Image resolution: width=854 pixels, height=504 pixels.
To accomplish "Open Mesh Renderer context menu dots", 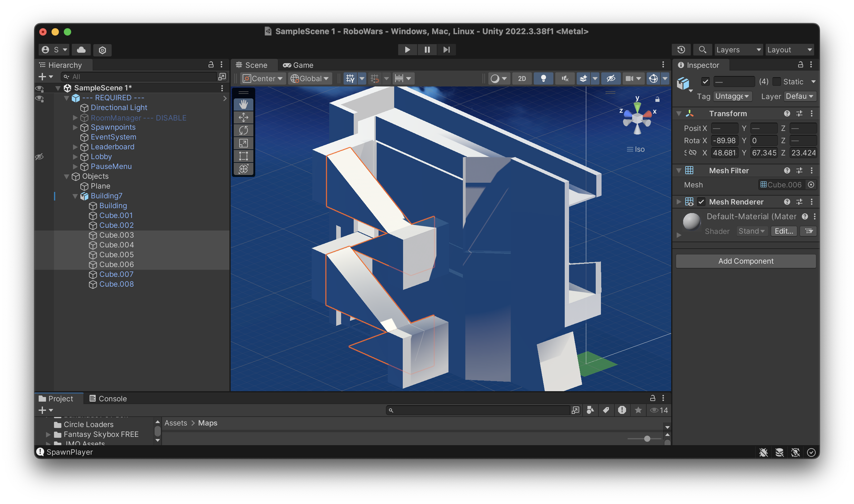I will [x=812, y=202].
